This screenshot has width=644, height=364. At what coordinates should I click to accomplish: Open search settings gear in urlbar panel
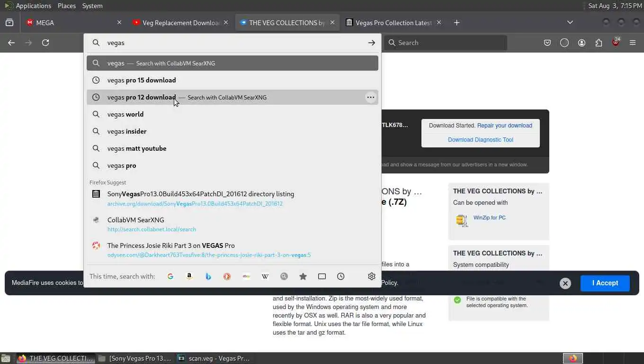pyautogui.click(x=372, y=276)
